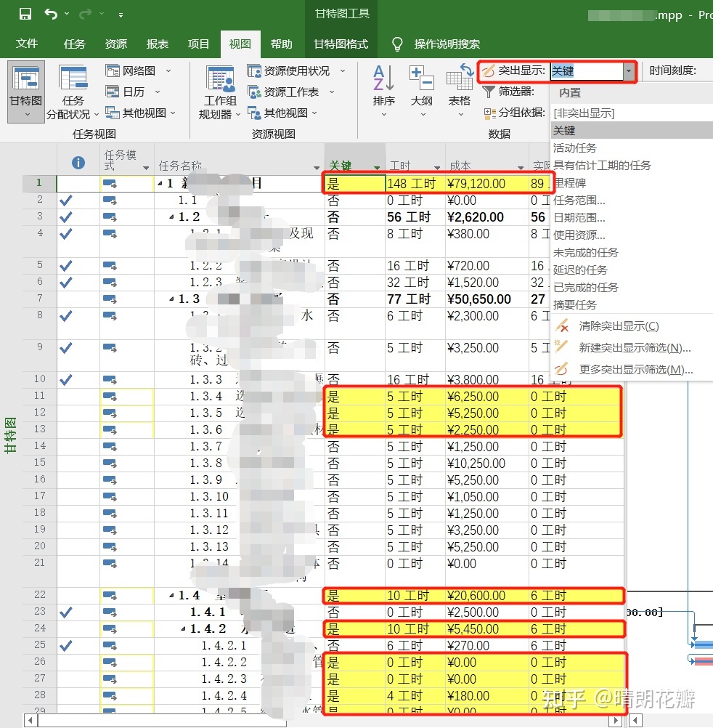The width and height of the screenshot is (713, 728).
Task: Select Resource Sheet (资源工作表) view
Action: point(290,92)
